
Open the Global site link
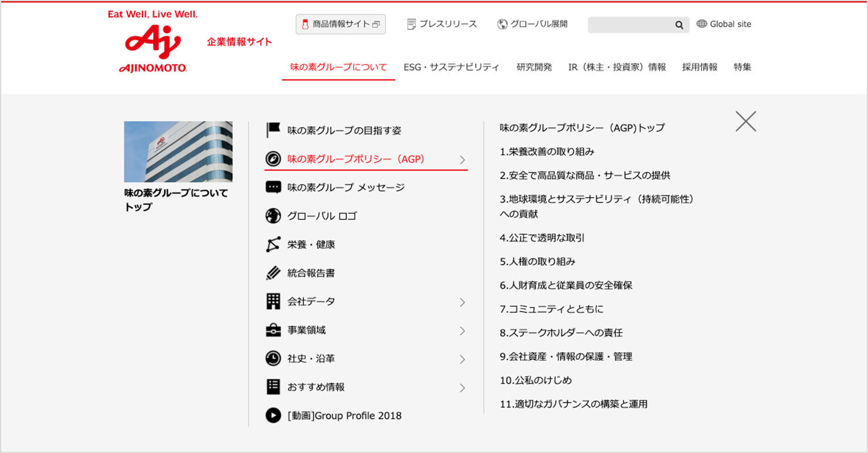724,24
